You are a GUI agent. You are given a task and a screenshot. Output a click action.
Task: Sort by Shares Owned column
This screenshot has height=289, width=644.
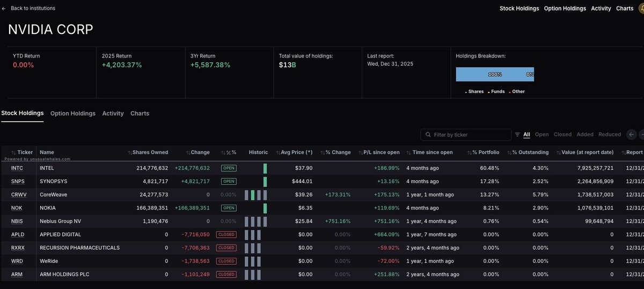pos(148,153)
